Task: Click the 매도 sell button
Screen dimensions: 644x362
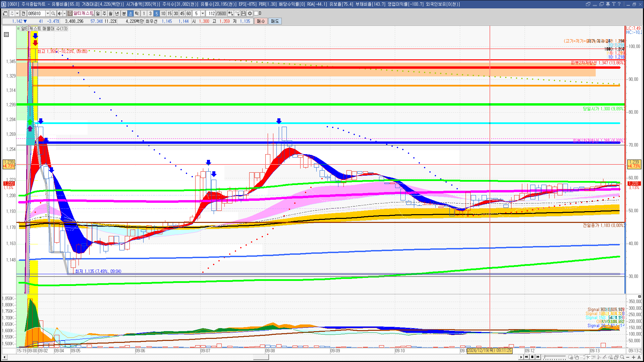Action: (x=275, y=21)
